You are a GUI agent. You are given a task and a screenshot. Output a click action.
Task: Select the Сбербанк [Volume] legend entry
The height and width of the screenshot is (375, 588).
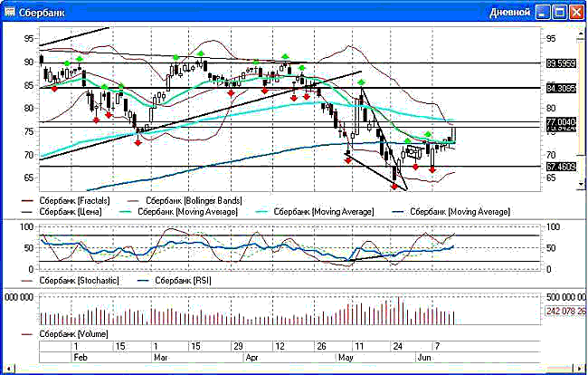(x=65, y=333)
